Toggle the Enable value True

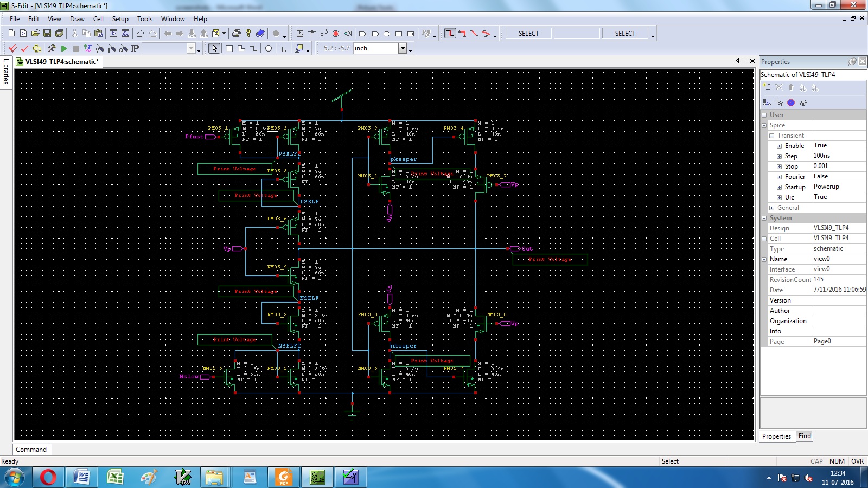(x=839, y=145)
